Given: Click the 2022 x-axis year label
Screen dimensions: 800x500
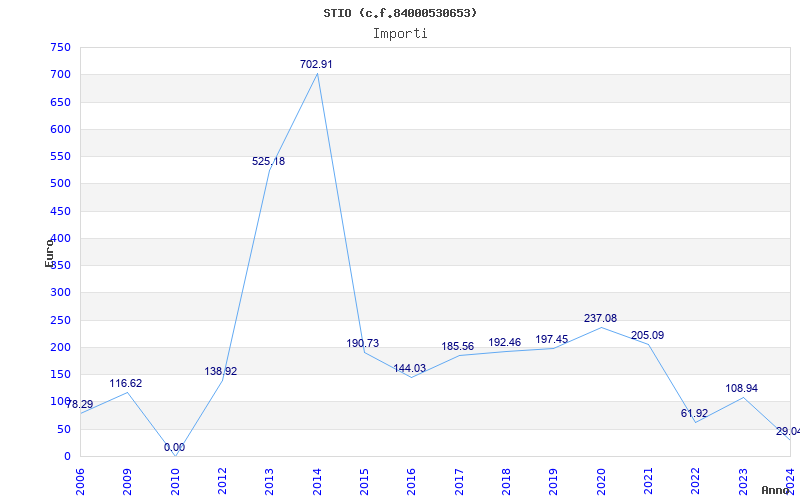Looking at the screenshot, I should point(695,482).
